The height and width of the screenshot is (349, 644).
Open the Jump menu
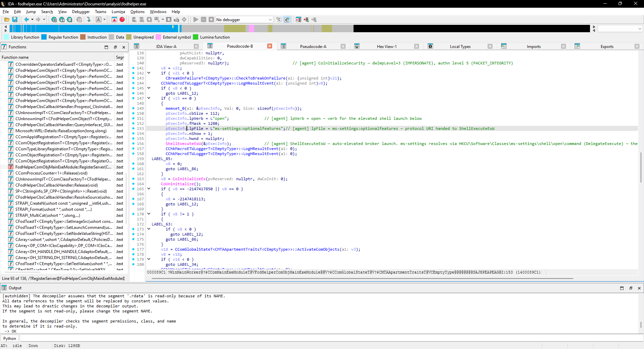click(31, 12)
